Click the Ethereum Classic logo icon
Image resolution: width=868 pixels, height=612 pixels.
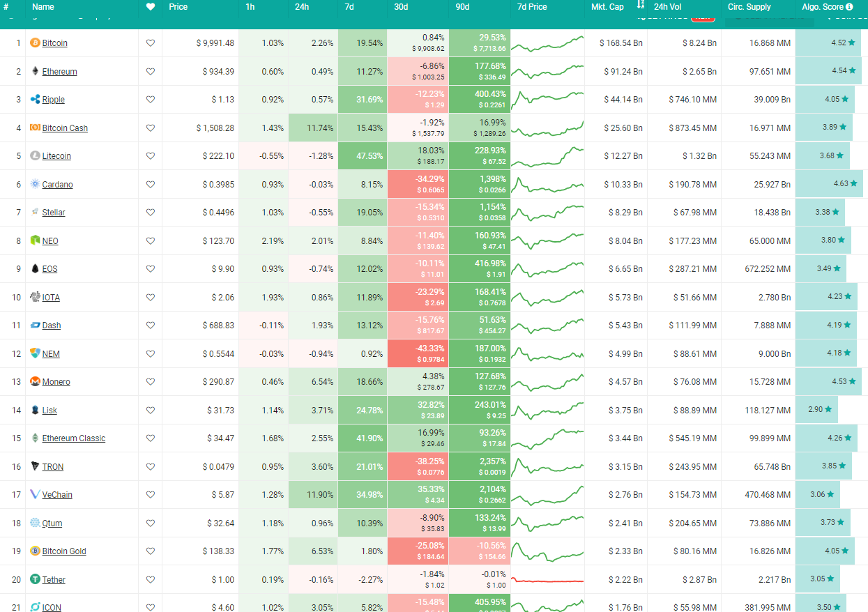click(x=35, y=438)
